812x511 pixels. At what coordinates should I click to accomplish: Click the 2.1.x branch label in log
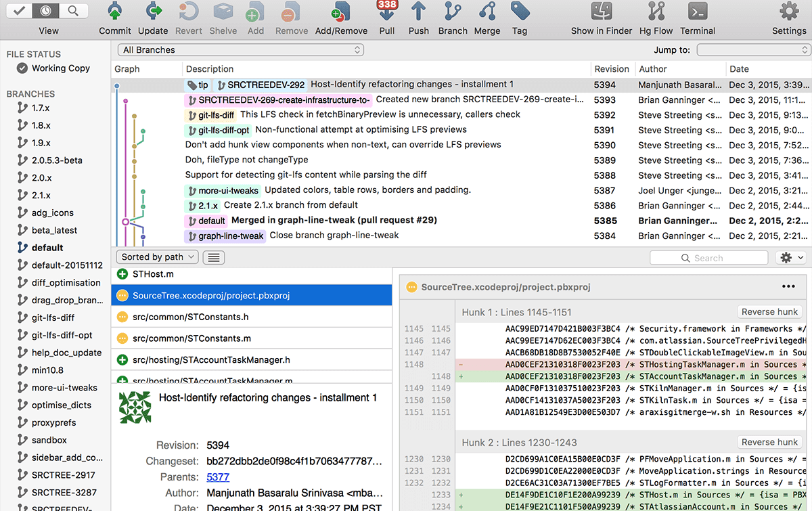pos(202,206)
